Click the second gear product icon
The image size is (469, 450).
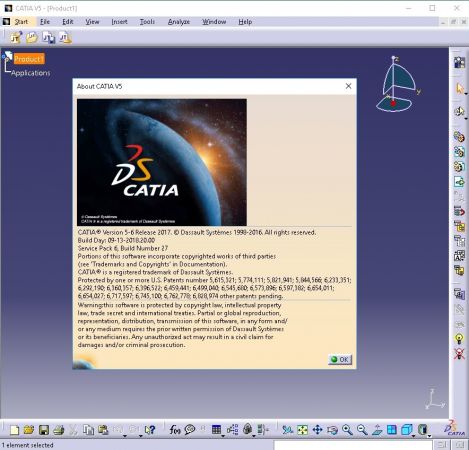459,152
